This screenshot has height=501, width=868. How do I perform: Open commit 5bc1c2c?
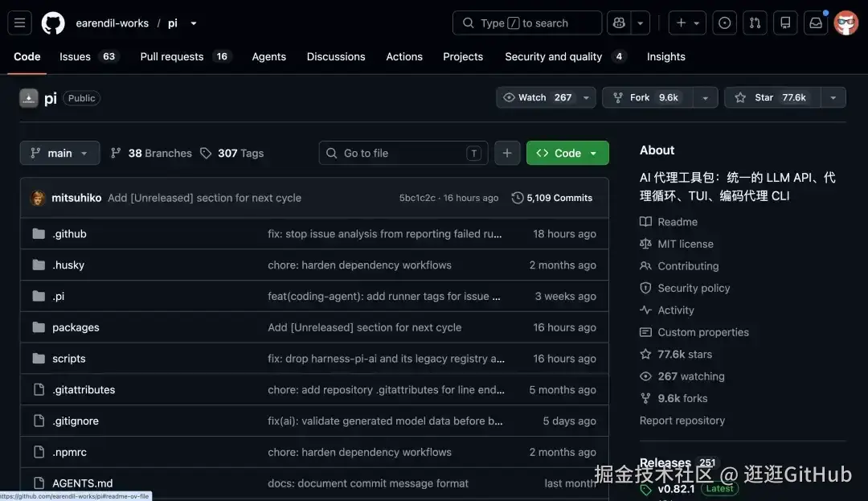(417, 198)
